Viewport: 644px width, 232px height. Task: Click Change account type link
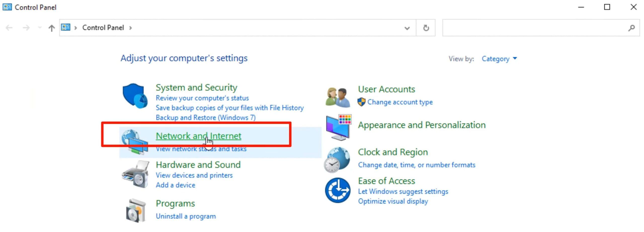[400, 102]
